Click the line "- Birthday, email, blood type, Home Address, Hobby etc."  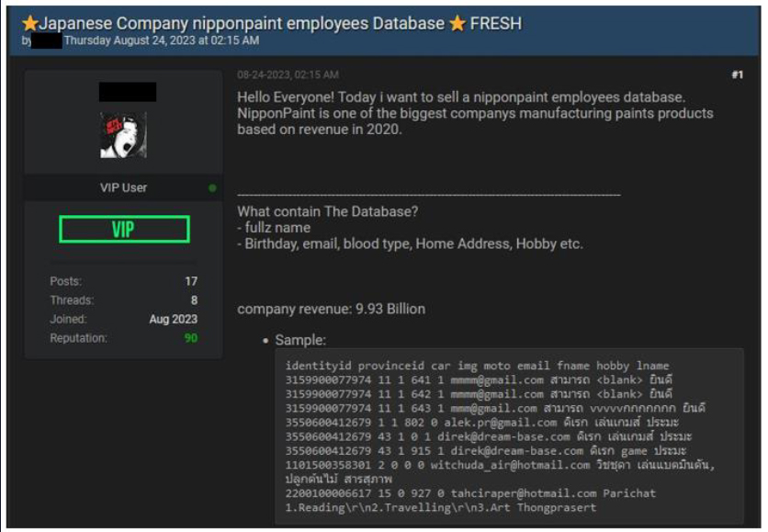coord(410,244)
